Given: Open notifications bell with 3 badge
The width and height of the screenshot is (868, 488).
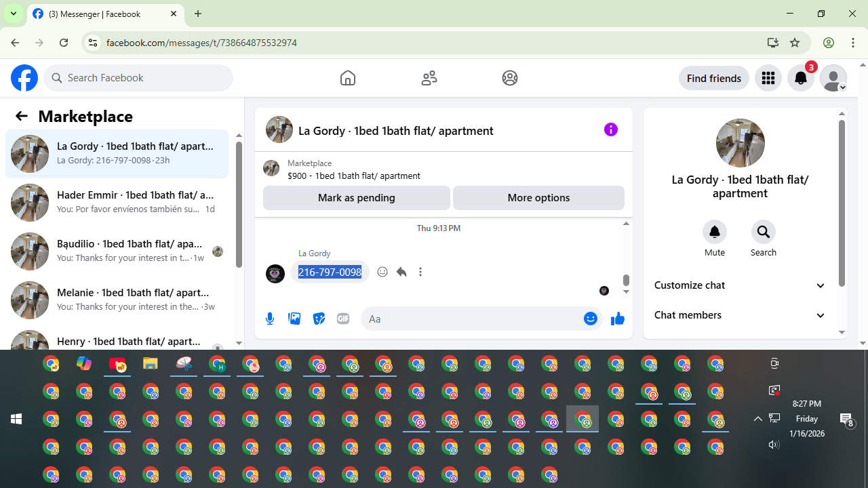Looking at the screenshot, I should pos(801,78).
